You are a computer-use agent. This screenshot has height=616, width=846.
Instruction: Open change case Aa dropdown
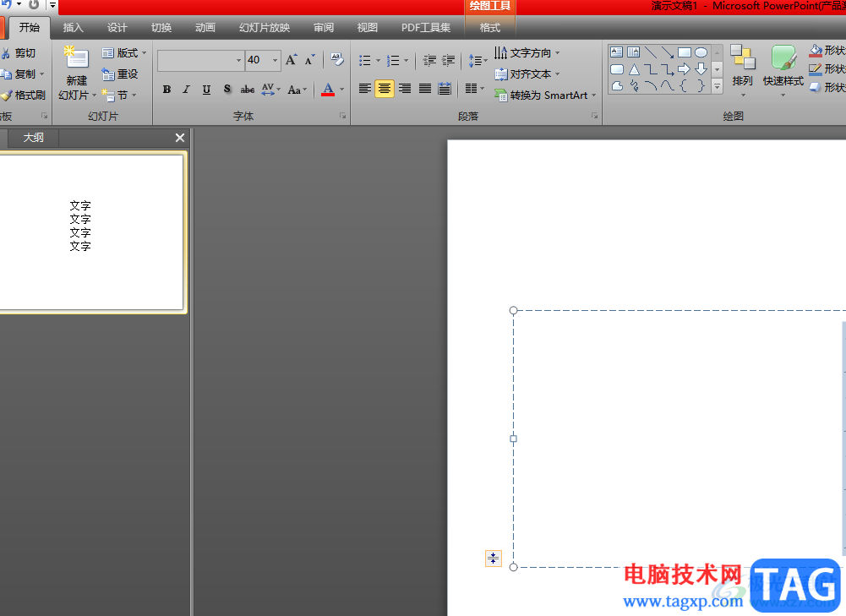pos(297,90)
